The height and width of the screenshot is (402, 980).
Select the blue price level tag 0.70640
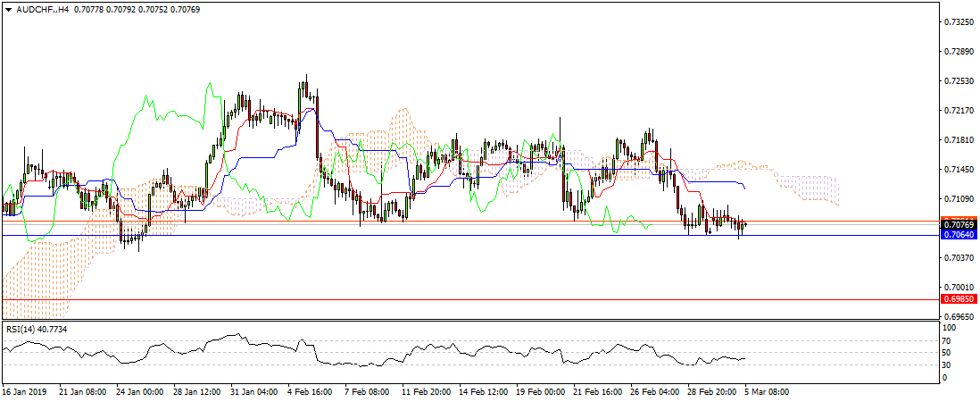click(959, 235)
